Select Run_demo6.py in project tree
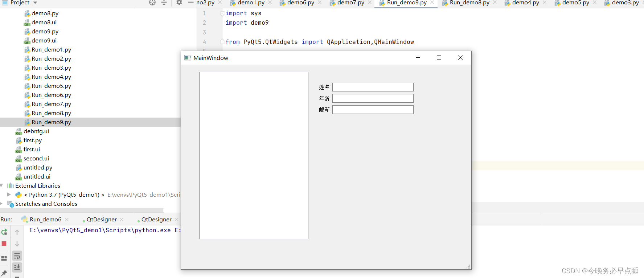The width and height of the screenshot is (644, 278). (x=51, y=95)
